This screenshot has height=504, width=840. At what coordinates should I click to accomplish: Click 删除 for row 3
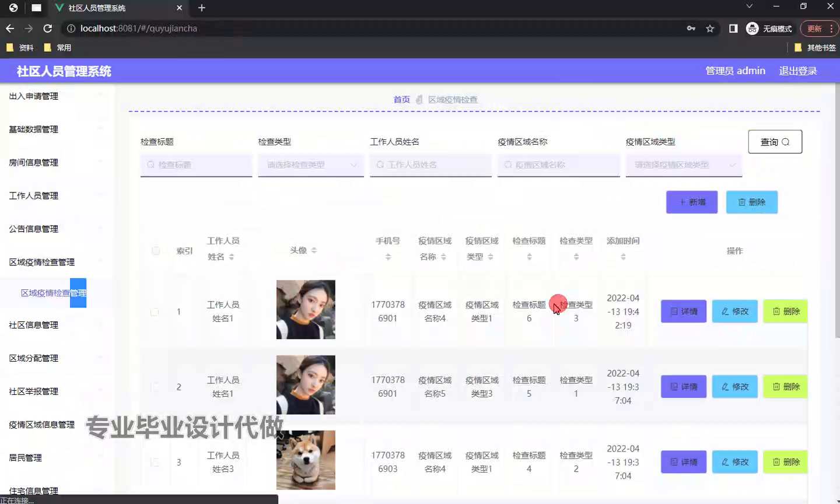tap(786, 462)
